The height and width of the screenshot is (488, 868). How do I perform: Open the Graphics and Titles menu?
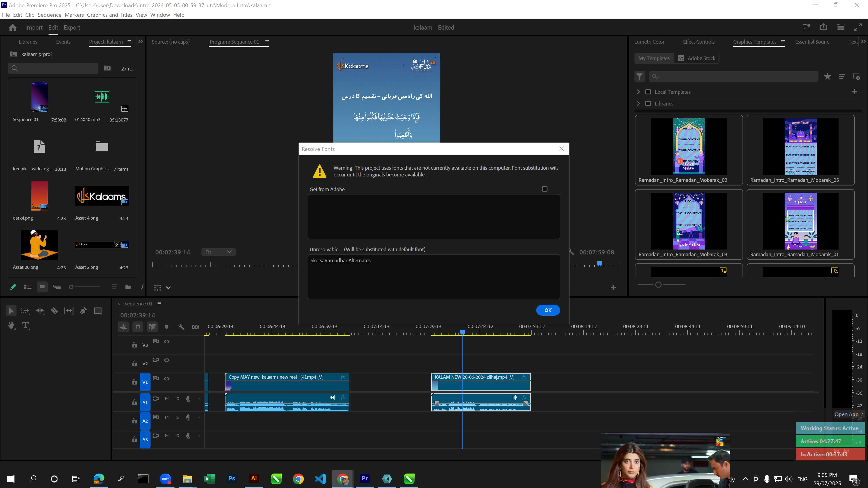109,15
